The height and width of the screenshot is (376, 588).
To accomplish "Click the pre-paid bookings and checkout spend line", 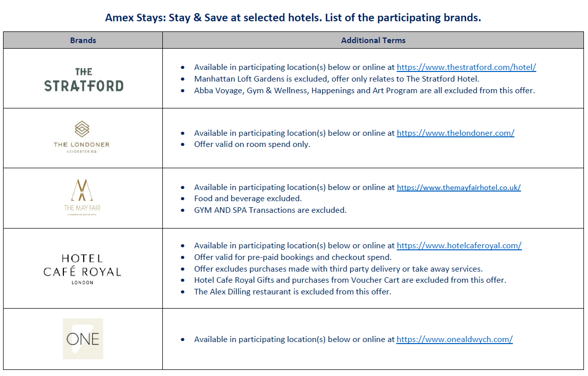I will click(293, 257).
